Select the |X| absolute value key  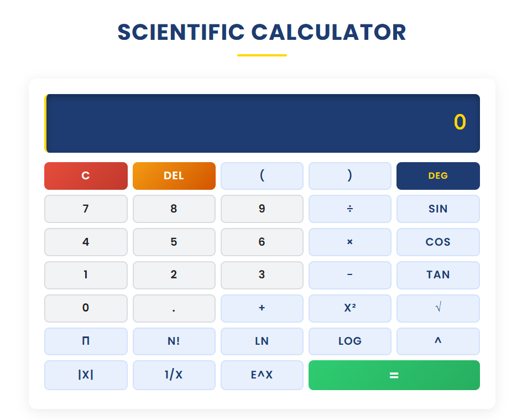click(86, 375)
